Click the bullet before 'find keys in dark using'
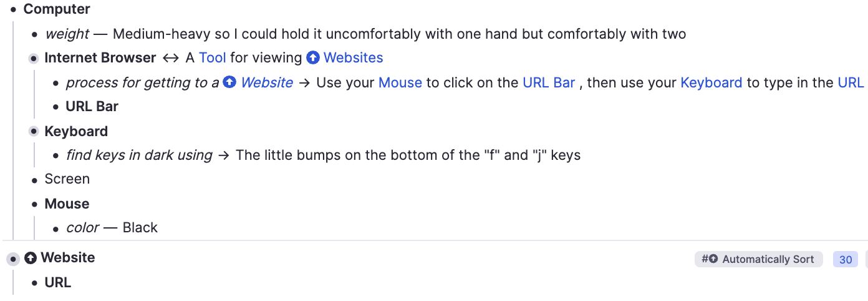This screenshot has height=301, width=868. (x=56, y=155)
